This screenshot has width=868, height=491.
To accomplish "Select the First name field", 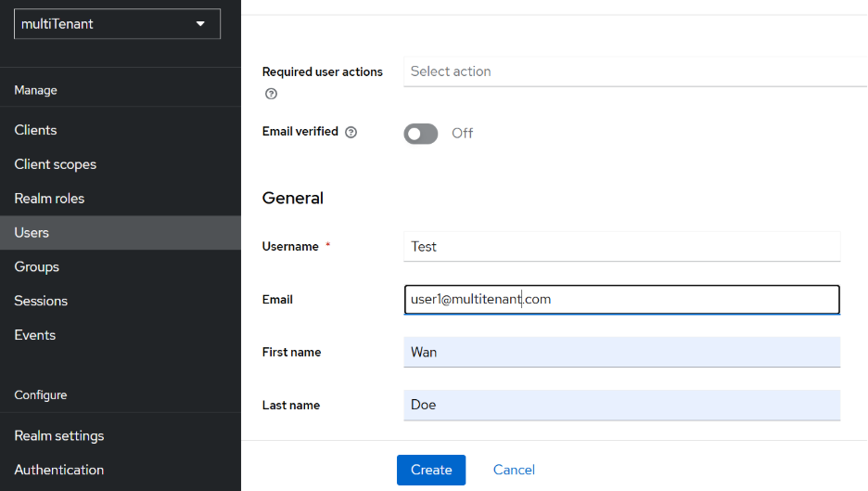I will tap(621, 353).
